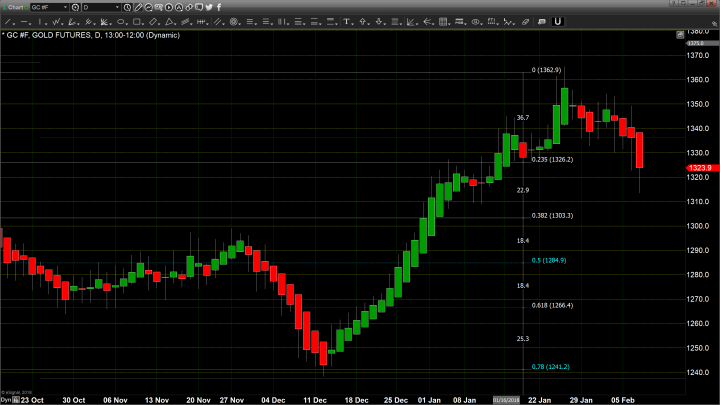Click the 1323.9 current price label
This screenshot has width=720, height=405.
(696, 168)
